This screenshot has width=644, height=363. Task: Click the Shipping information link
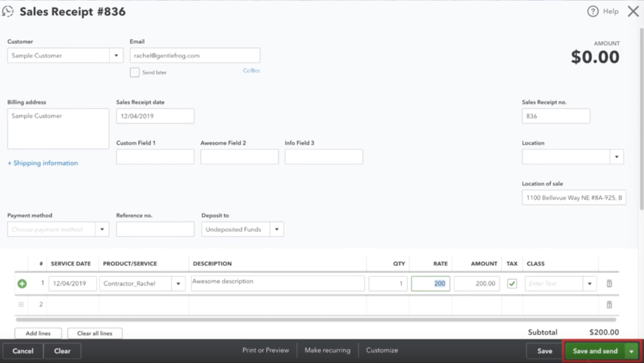43,163
